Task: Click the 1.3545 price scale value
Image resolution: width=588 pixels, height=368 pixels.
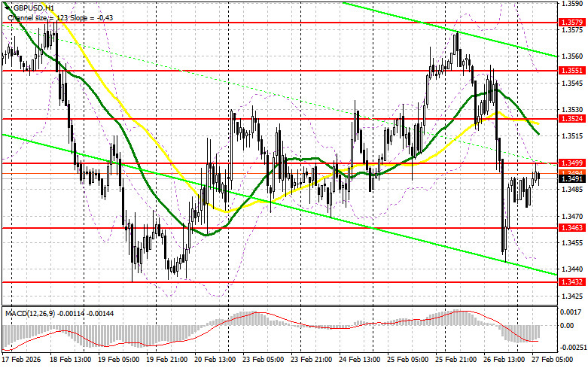Action: click(571, 83)
